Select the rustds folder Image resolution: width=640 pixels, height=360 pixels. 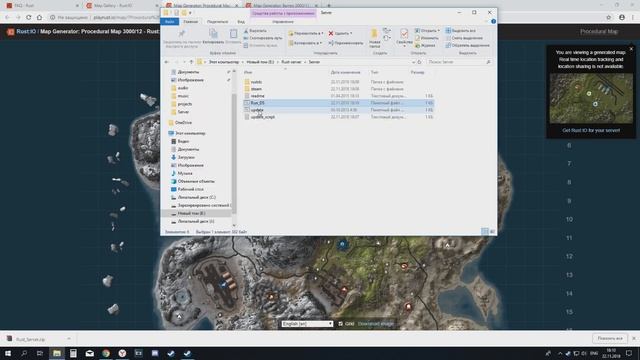click(x=339, y=82)
